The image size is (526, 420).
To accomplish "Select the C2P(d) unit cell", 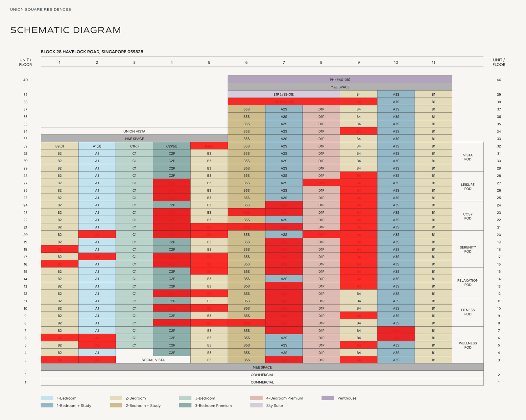I will pos(172,146).
